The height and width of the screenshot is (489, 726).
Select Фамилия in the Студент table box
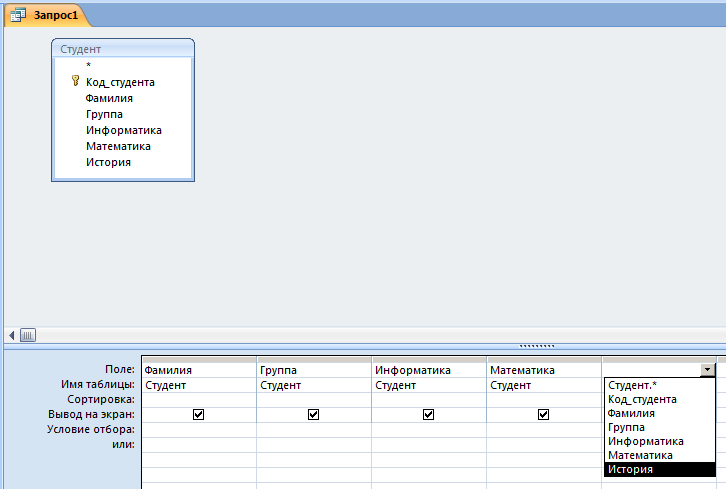(x=109, y=98)
